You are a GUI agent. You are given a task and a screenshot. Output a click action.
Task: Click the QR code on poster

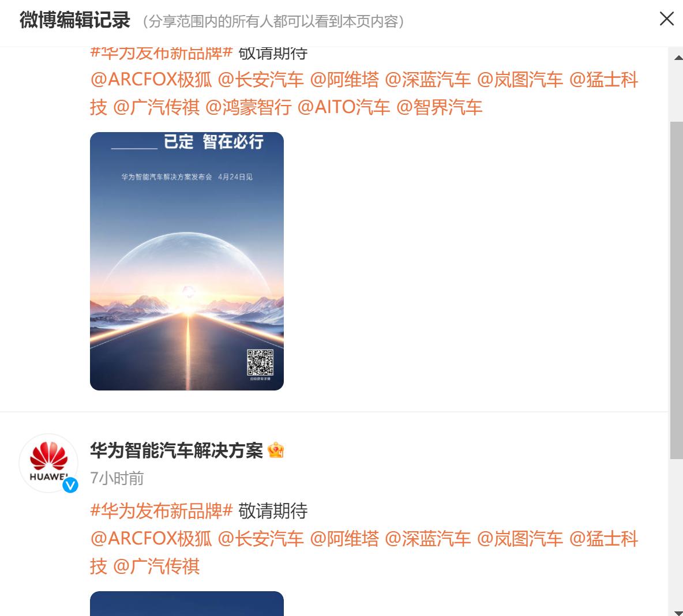260,362
